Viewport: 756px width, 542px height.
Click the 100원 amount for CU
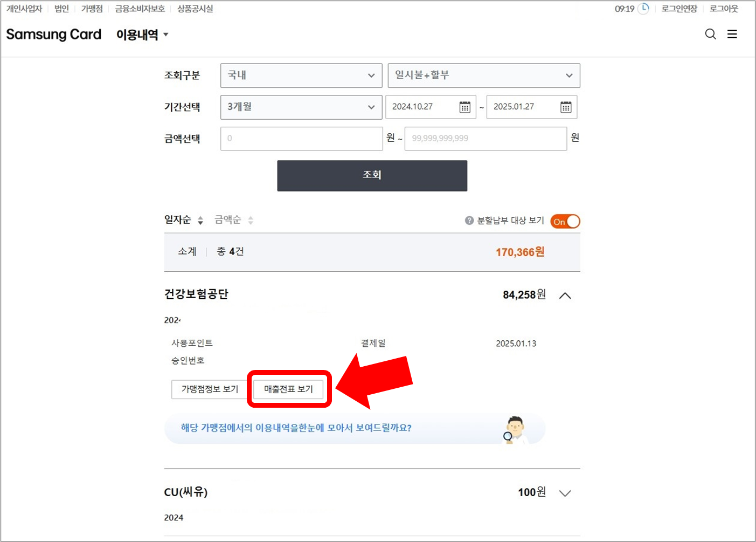pyautogui.click(x=532, y=492)
